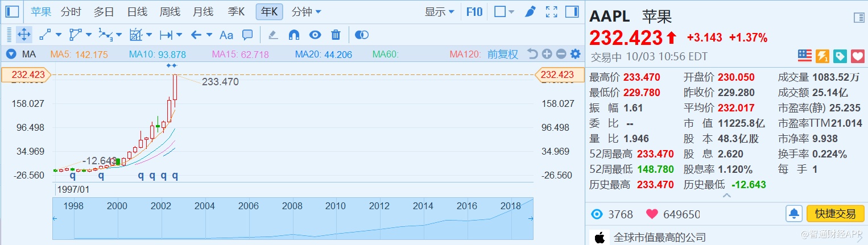Collapse the MA indicator round arrow
Screen dimensions: 868x245
[11, 55]
